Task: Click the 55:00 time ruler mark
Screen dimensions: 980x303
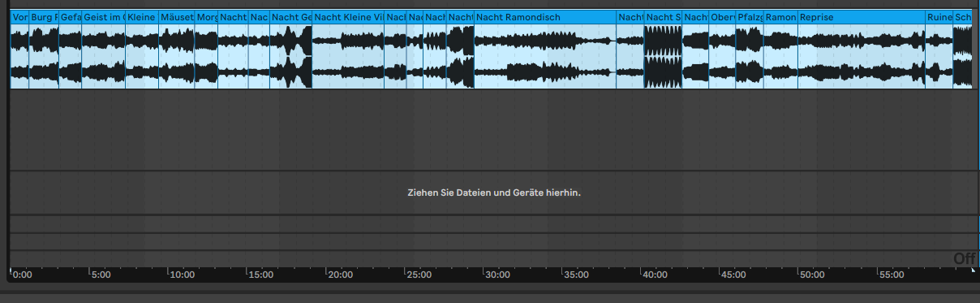Action: (891, 275)
